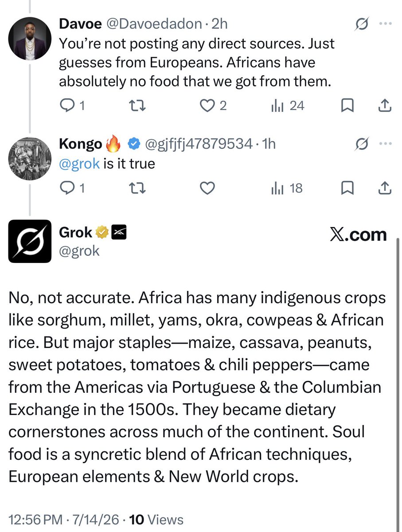Retweet Davoe's post
Viewport: 402px width, 532px height.
[x=138, y=106]
